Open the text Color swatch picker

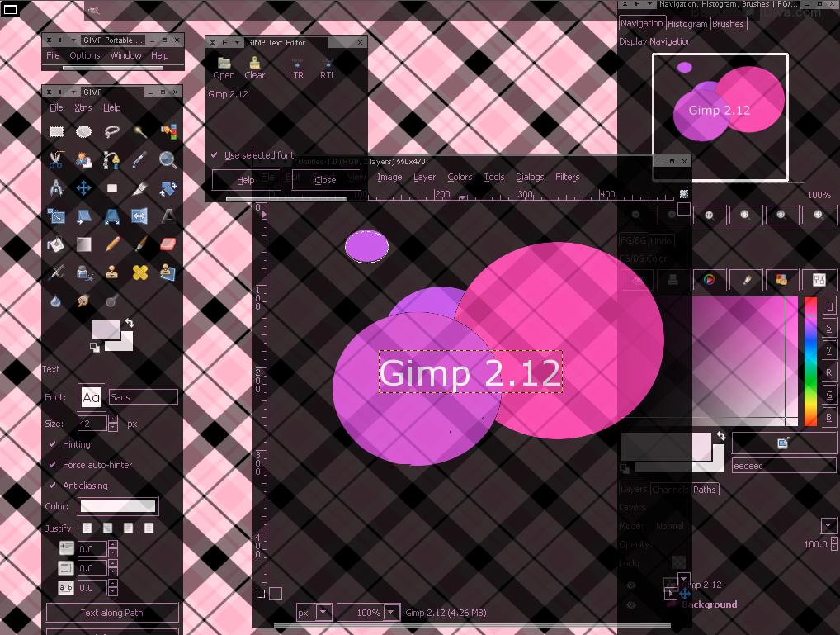pos(117,505)
